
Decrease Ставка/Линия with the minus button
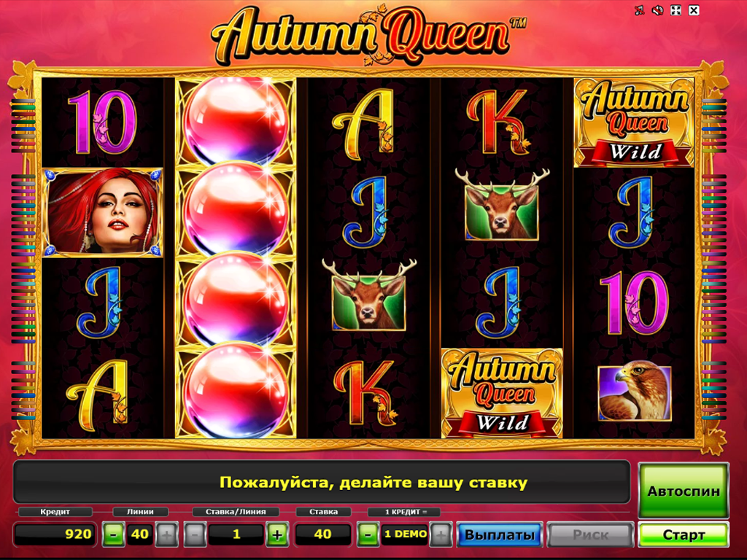pos(195,534)
